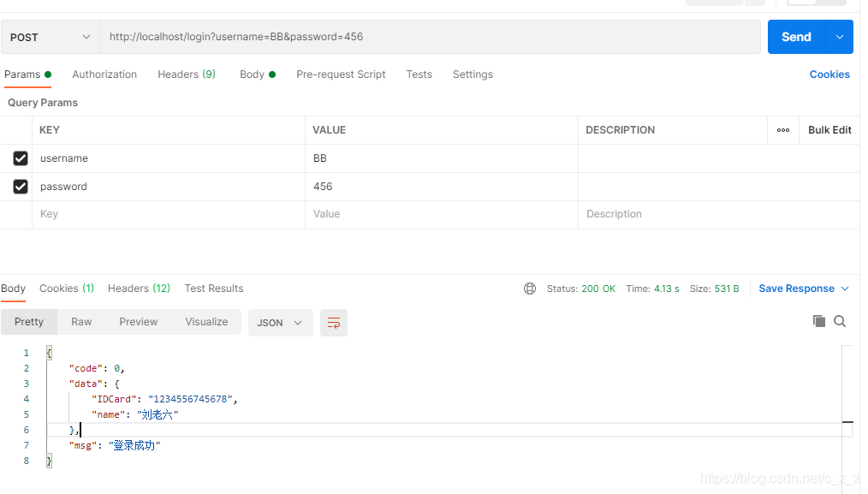The image size is (868, 494).
Task: Uncheck the password parameter checkbox
Action: 21,187
